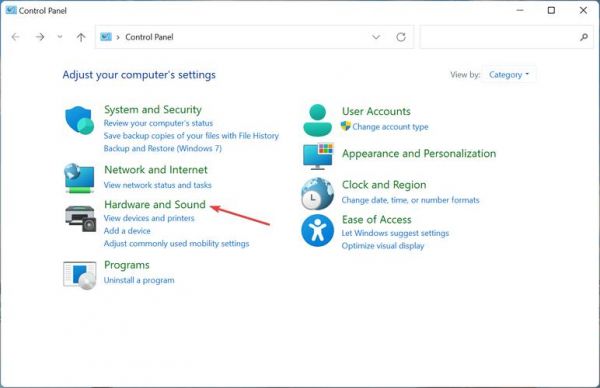
Task: Open Appearance and Personalization monitor icon
Action: (x=318, y=156)
